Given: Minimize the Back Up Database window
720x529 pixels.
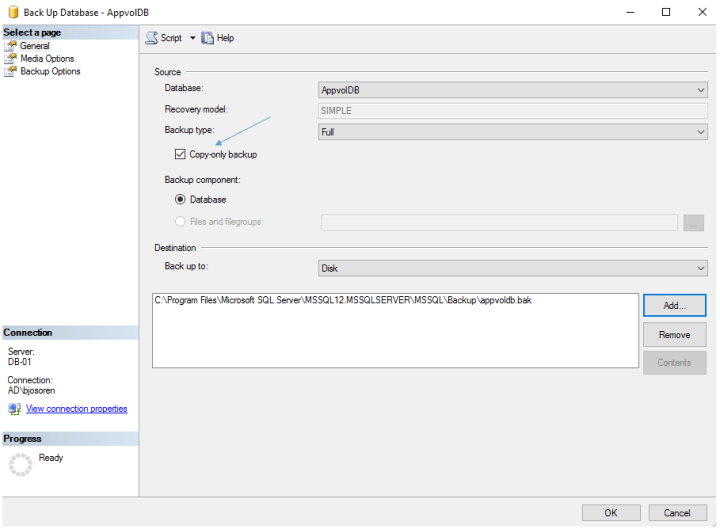Looking at the screenshot, I should click(630, 12).
